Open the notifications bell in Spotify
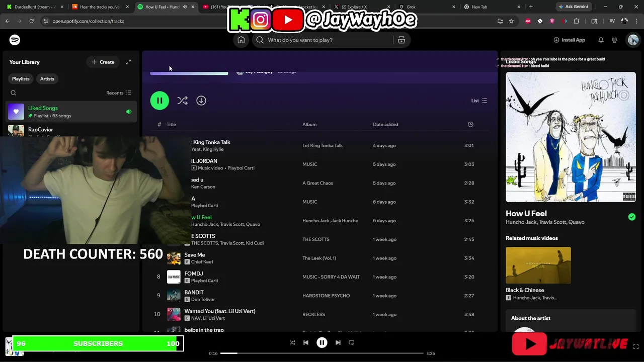This screenshot has height=362, width=644. click(x=601, y=40)
